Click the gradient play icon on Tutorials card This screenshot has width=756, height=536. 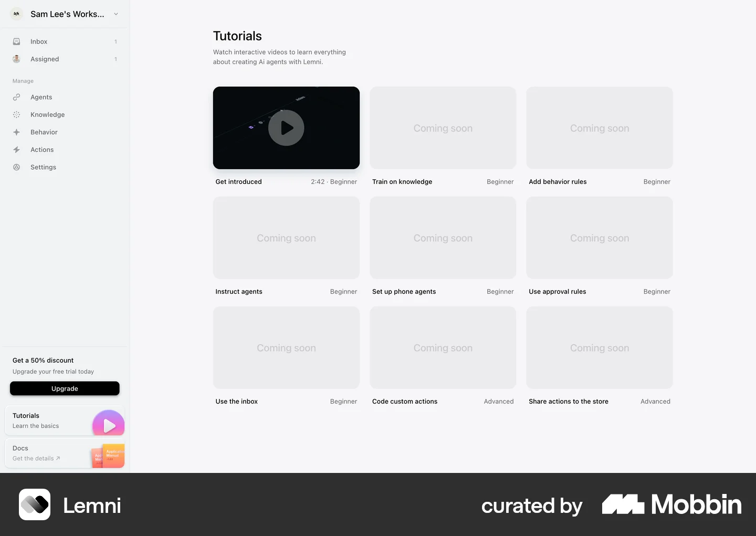[x=109, y=423]
